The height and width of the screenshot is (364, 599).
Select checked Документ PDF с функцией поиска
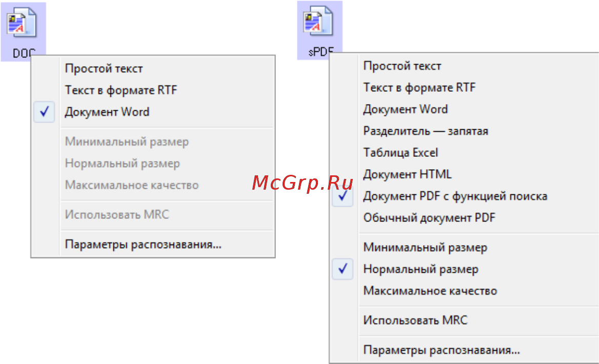(464, 196)
